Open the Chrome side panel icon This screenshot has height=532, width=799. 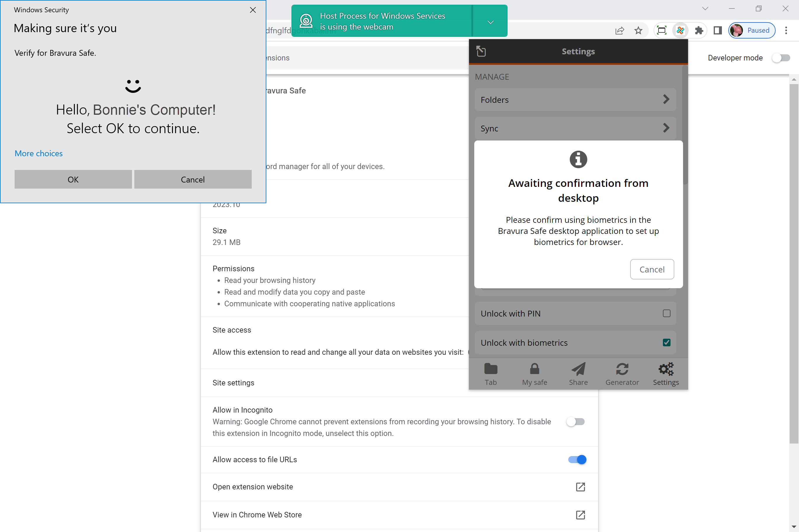point(718,31)
